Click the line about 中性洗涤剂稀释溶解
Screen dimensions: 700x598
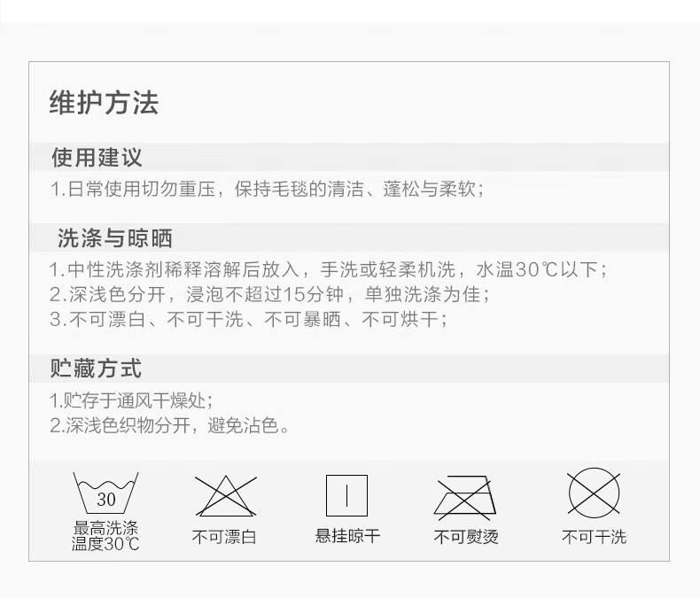329,269
